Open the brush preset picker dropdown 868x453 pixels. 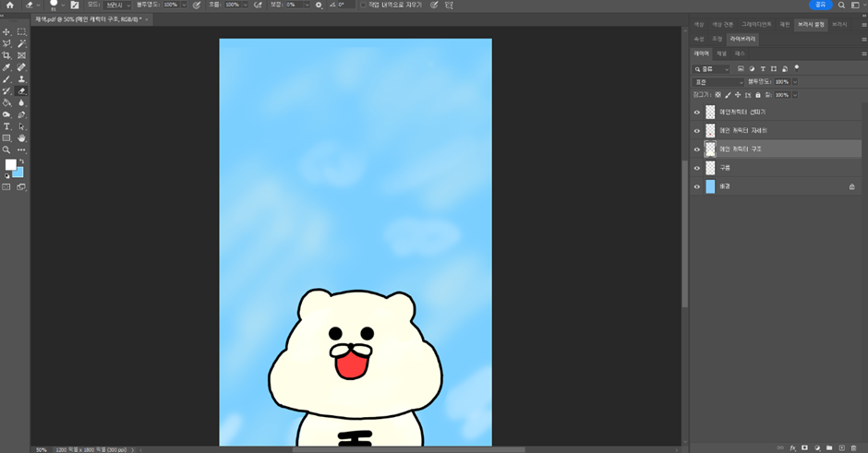(x=63, y=5)
